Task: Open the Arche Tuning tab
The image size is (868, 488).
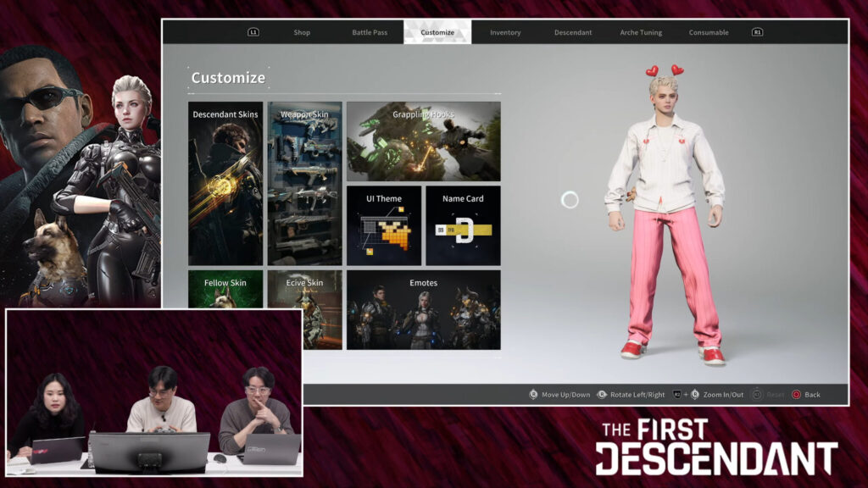Action: (x=641, y=32)
